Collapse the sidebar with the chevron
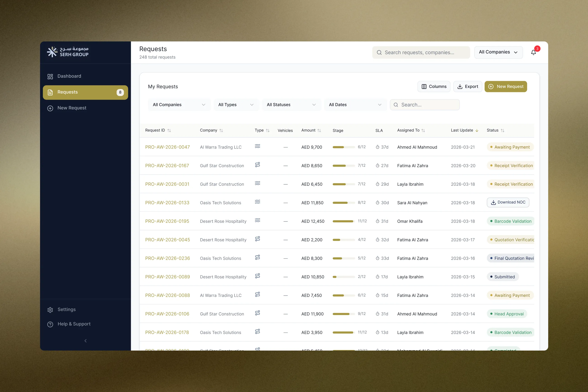This screenshot has width=588, height=392. pos(85,341)
